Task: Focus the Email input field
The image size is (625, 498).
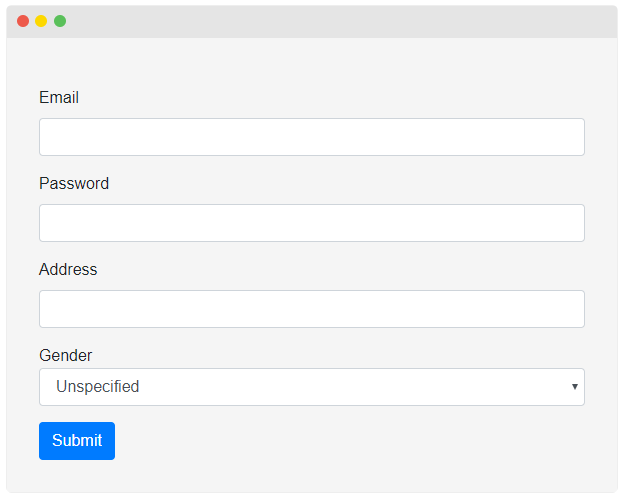Action: coord(311,137)
